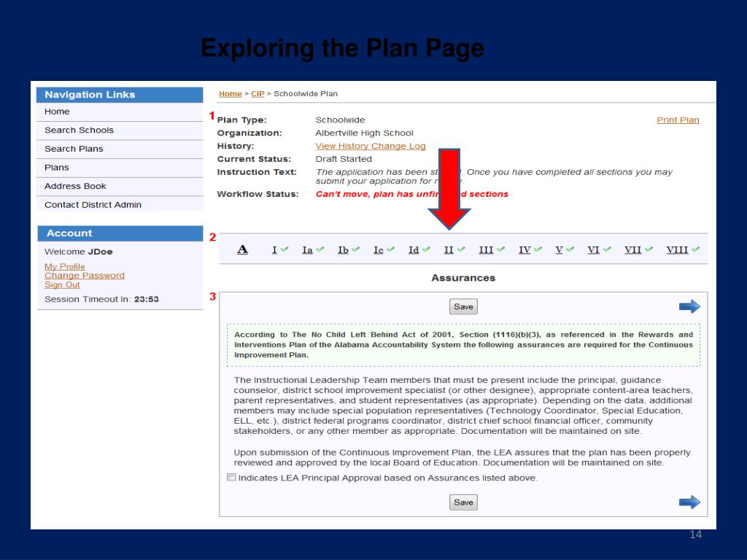Screen dimensions: 747x560
Task: Open section IV tab
Action: point(525,250)
